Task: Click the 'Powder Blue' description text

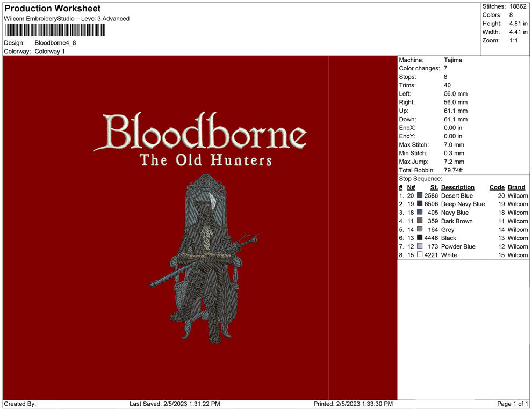Action: [458, 246]
